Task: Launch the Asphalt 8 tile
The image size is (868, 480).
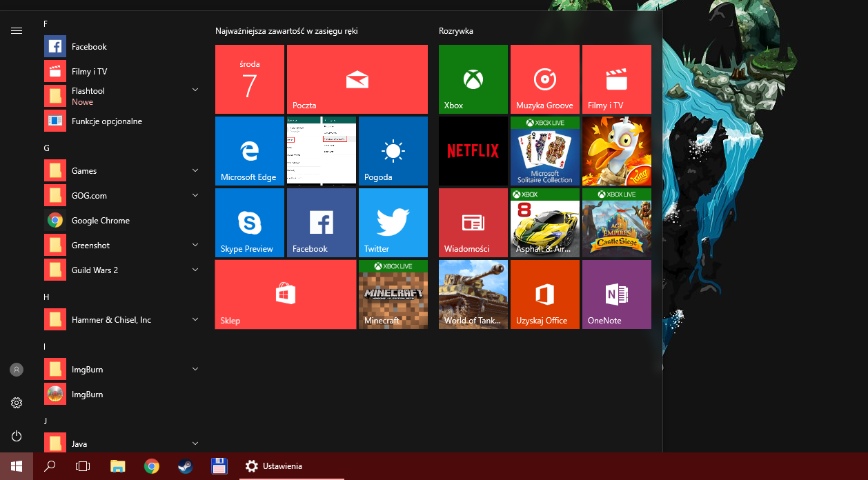Action: 545,223
